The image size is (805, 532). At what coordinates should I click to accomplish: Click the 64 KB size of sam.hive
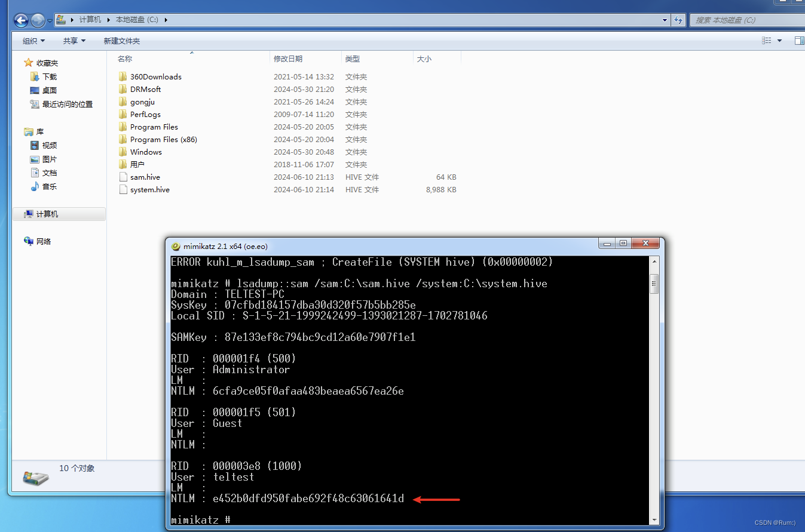[x=446, y=177]
